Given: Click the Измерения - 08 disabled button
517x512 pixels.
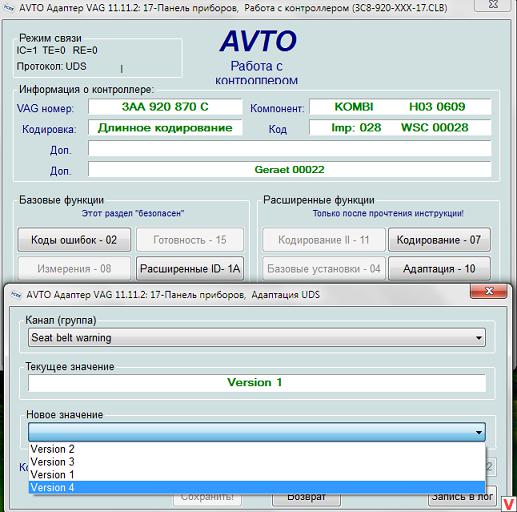Looking at the screenshot, I should [x=74, y=268].
